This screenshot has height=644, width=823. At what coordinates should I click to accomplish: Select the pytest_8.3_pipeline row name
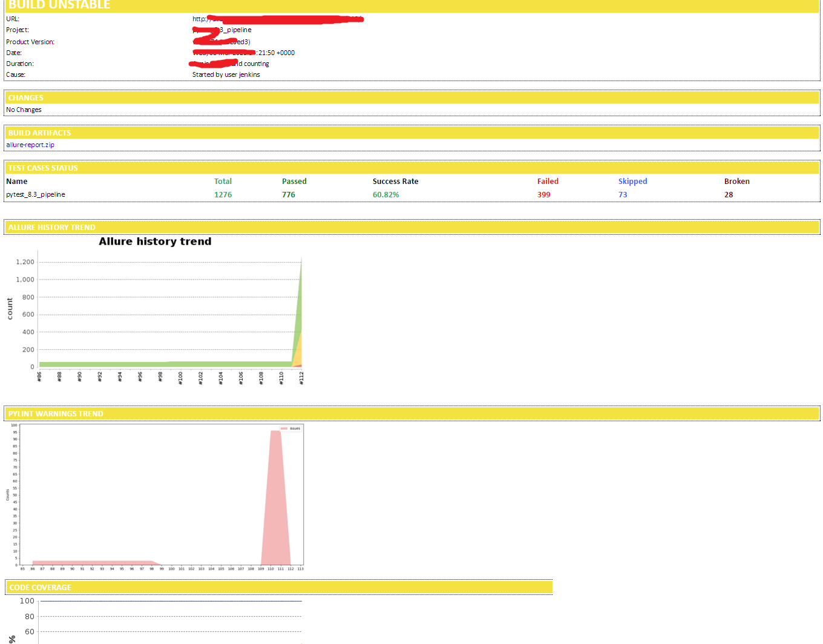pyautogui.click(x=36, y=195)
